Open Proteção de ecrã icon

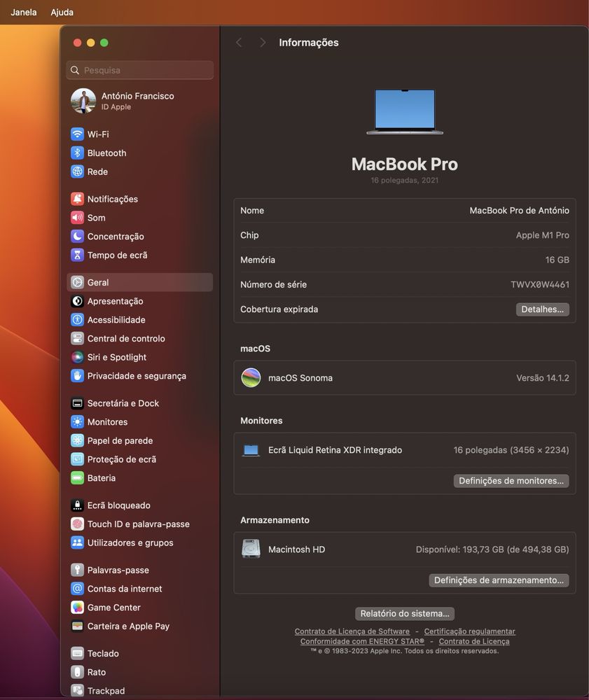[x=77, y=459]
